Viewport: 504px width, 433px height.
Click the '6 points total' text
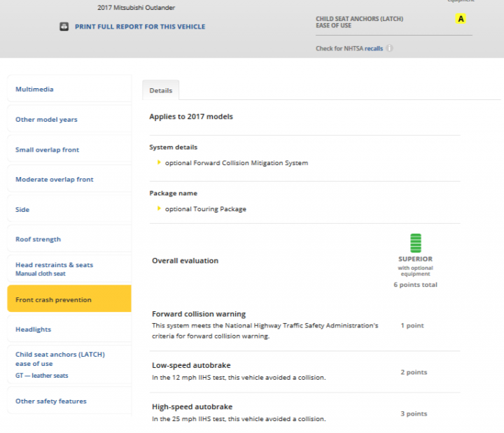coord(415,285)
